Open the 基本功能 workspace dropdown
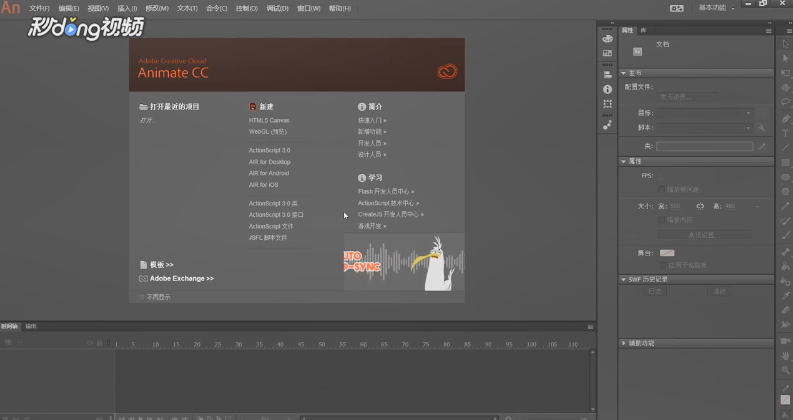 (717, 8)
